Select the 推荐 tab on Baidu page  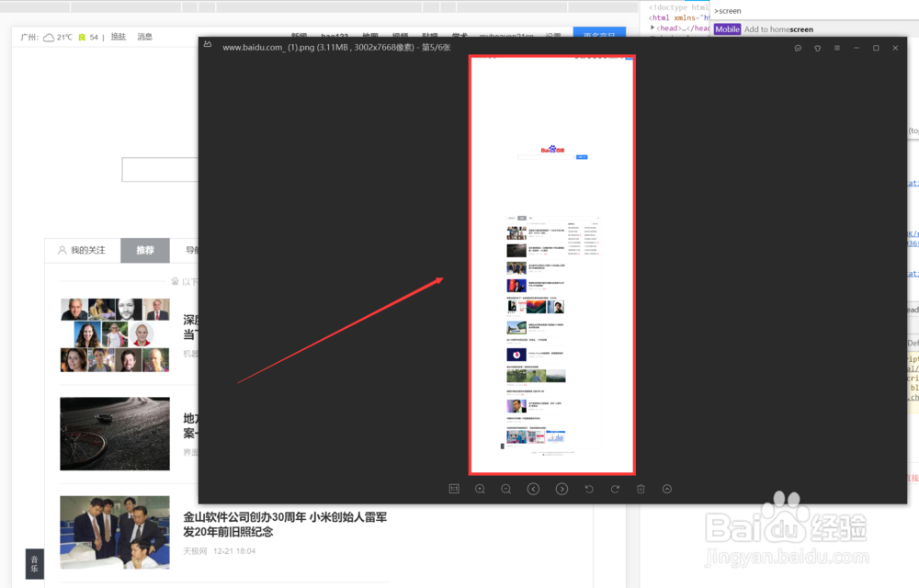point(145,250)
